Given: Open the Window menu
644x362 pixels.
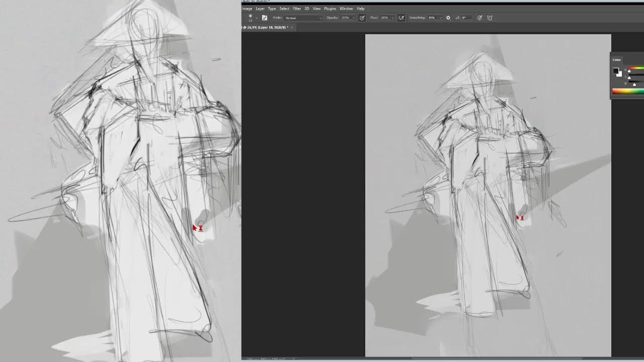Looking at the screenshot, I should click(346, 9).
